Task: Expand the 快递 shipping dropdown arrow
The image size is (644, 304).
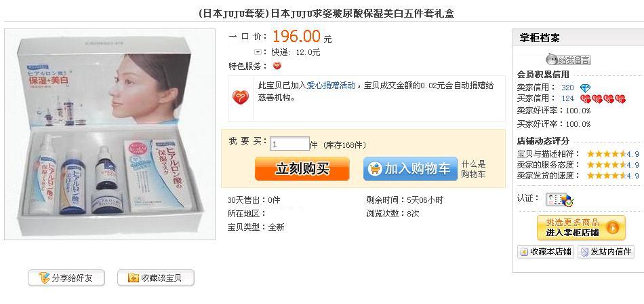Action: pos(258,52)
